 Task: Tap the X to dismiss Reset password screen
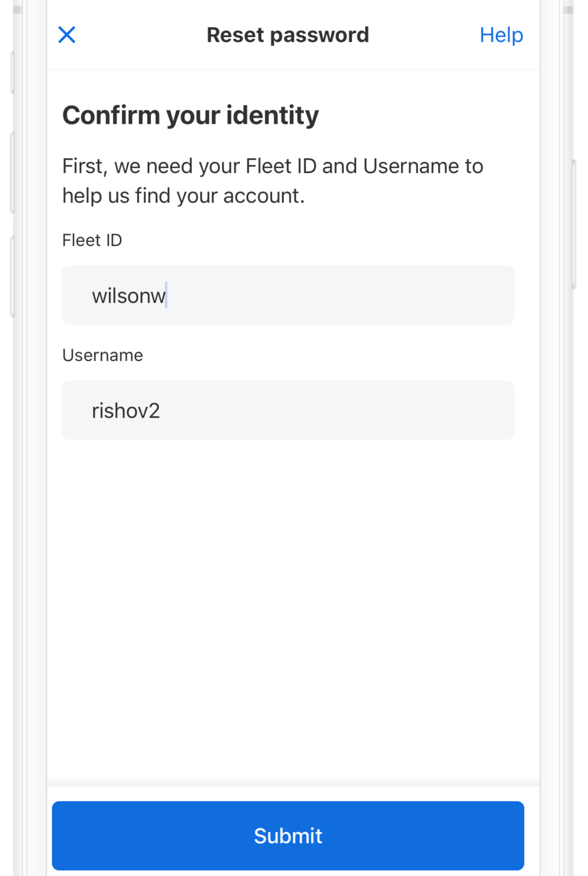[66, 35]
